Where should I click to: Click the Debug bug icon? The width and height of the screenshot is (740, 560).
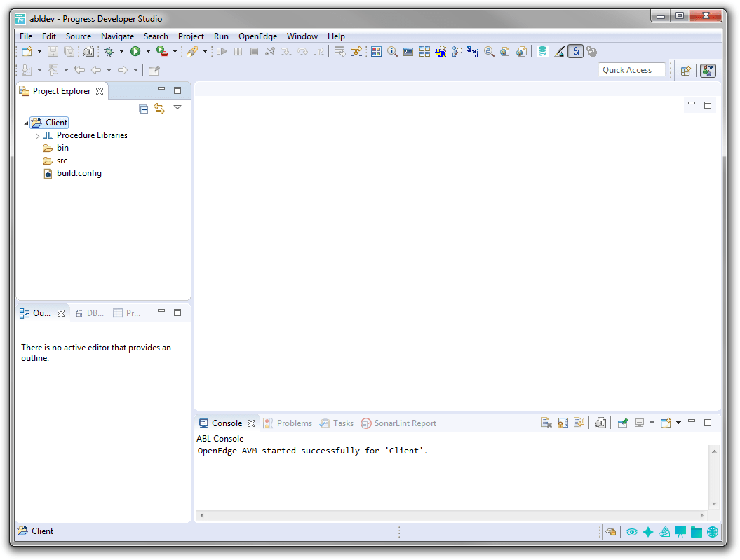click(x=109, y=51)
